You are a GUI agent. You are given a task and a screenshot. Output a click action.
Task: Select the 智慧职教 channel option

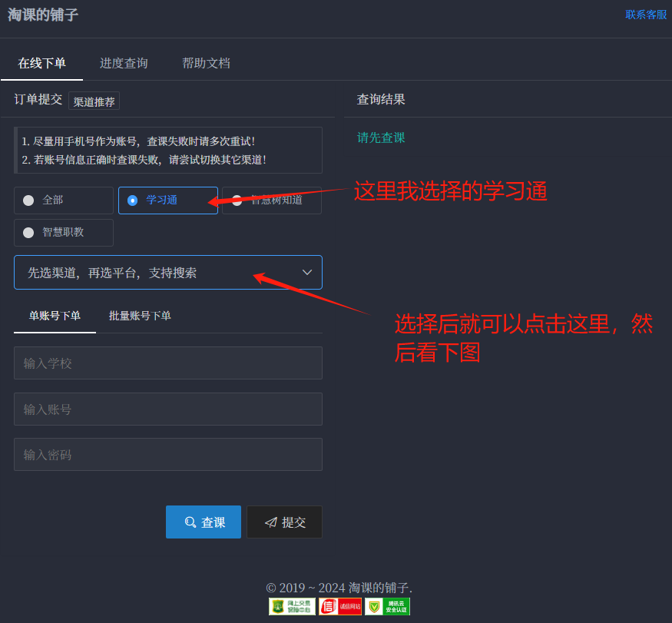click(63, 232)
